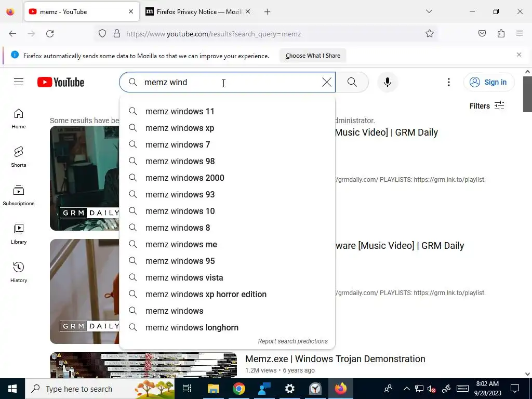Choose the plain memz windows suggestion
Screen dimensions: 532x399
pos(227,311)
